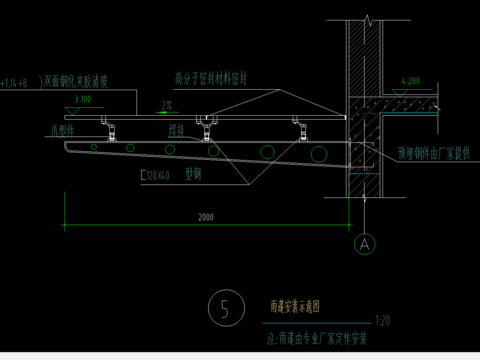
Task: Select the axis bubble labeled A
Action: point(365,244)
